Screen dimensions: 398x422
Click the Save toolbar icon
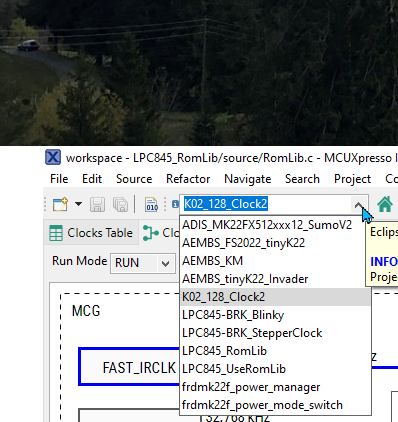click(97, 204)
